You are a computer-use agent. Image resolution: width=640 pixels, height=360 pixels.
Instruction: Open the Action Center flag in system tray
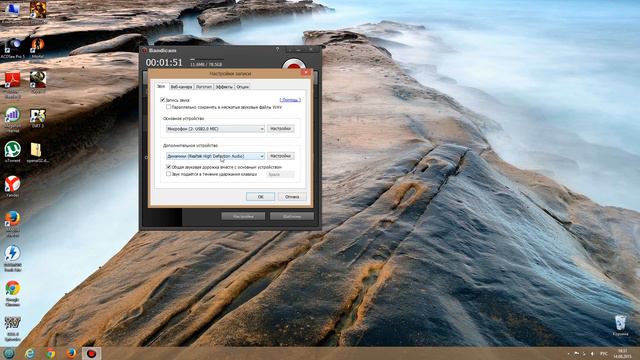pos(577,353)
